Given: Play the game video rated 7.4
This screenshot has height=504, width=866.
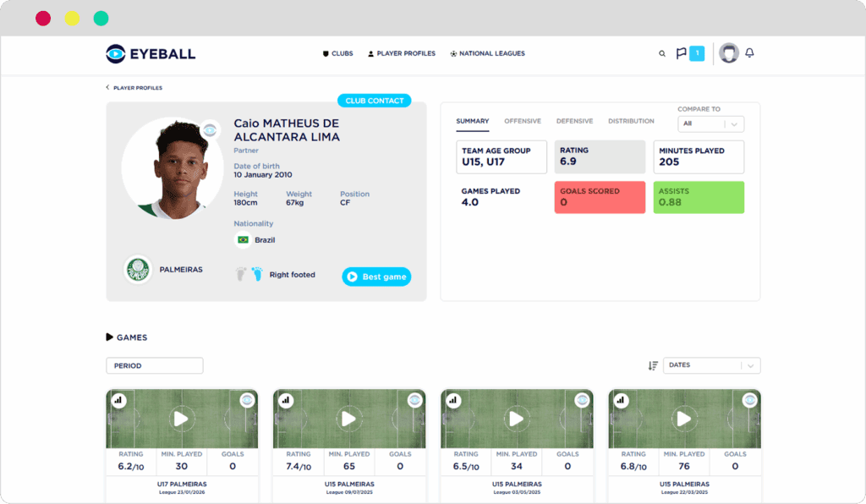Looking at the screenshot, I should (x=348, y=419).
